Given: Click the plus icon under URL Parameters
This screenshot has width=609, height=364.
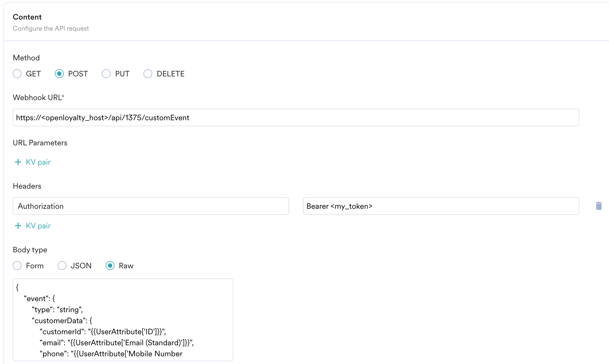Looking at the screenshot, I should point(18,162).
